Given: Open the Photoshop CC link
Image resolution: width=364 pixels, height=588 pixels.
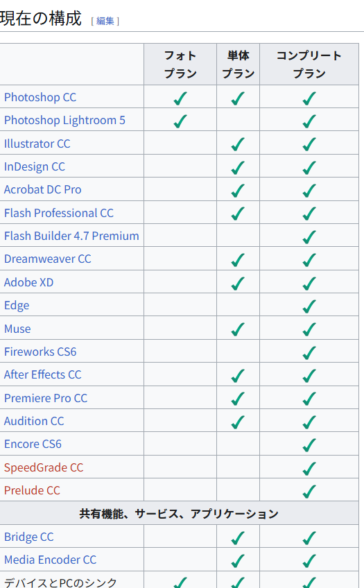Looking at the screenshot, I should click(x=40, y=97).
